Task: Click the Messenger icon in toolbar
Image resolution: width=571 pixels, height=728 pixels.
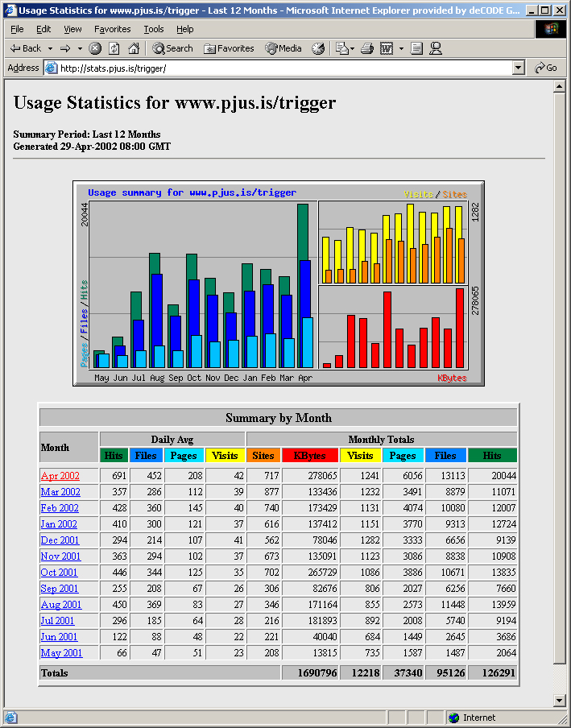Action: click(436, 48)
